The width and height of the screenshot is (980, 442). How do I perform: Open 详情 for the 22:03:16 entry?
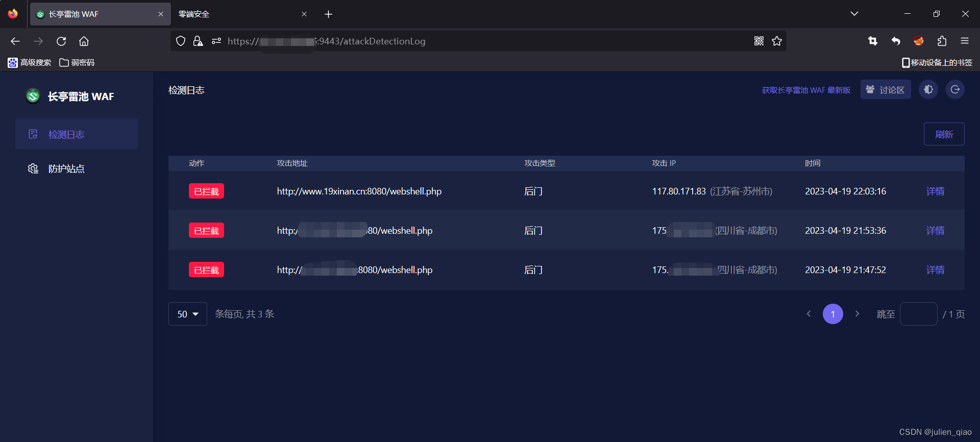click(x=935, y=191)
